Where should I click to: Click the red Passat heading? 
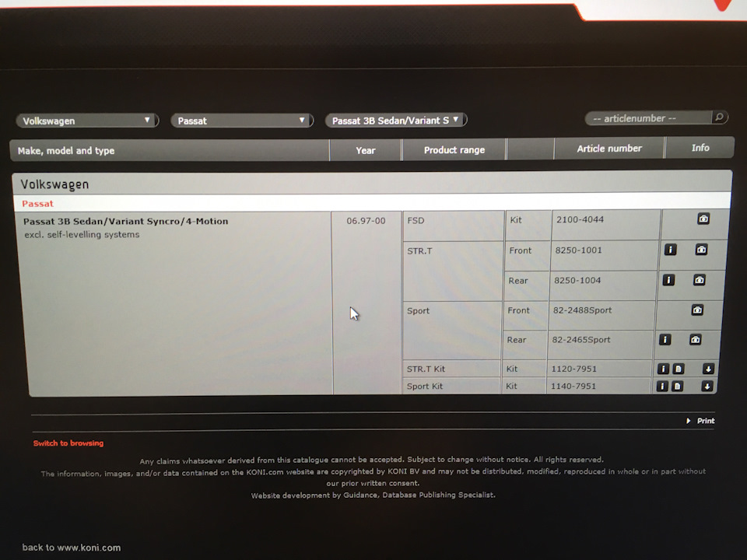coord(37,204)
